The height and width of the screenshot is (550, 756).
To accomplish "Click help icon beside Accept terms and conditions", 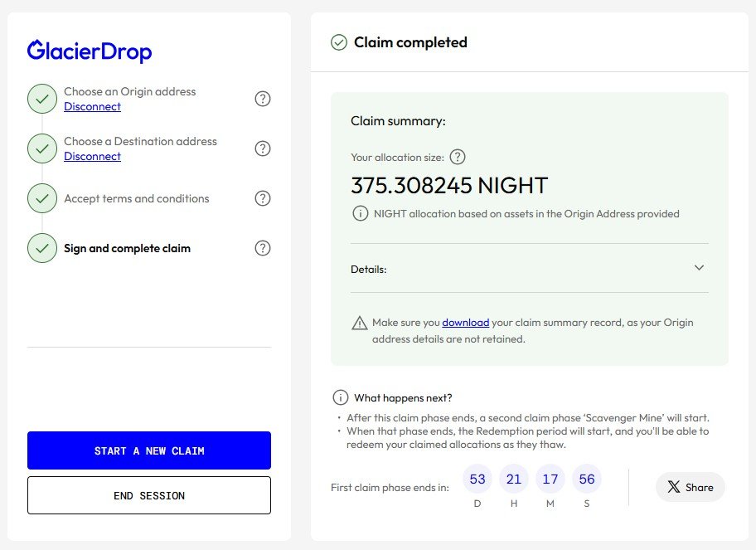I will (x=263, y=198).
